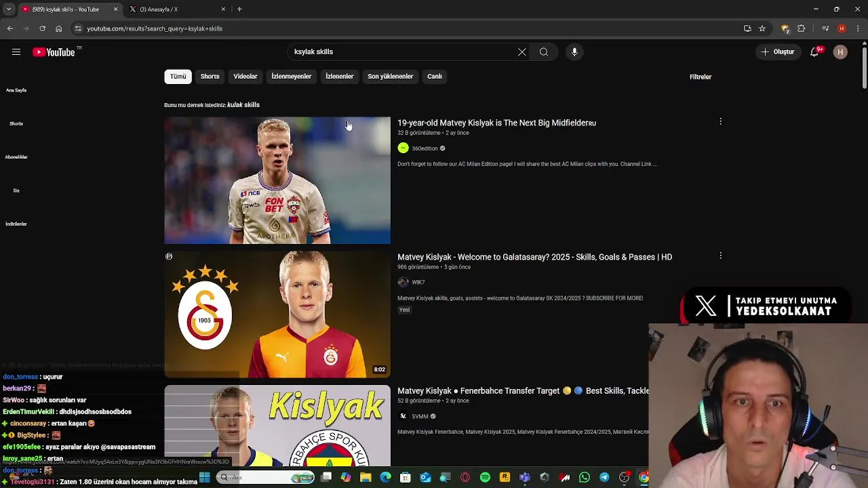Open the 360edition channel name
The height and width of the screenshot is (488, 868).
pos(425,148)
